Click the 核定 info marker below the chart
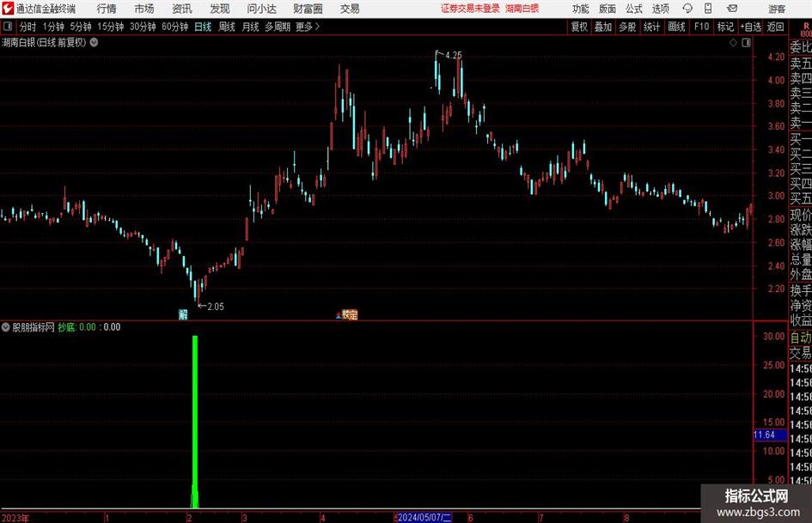This screenshot has width=812, height=523. coord(350,314)
